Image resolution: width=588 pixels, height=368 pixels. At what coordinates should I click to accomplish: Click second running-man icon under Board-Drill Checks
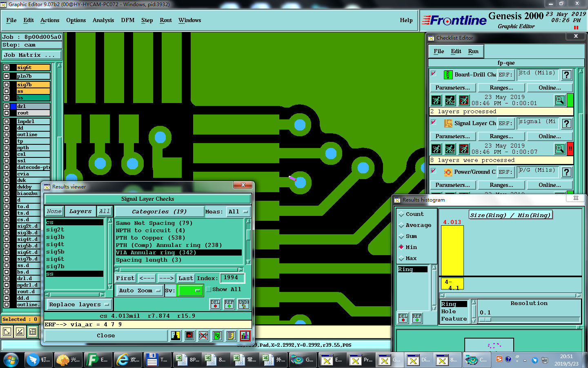point(450,100)
